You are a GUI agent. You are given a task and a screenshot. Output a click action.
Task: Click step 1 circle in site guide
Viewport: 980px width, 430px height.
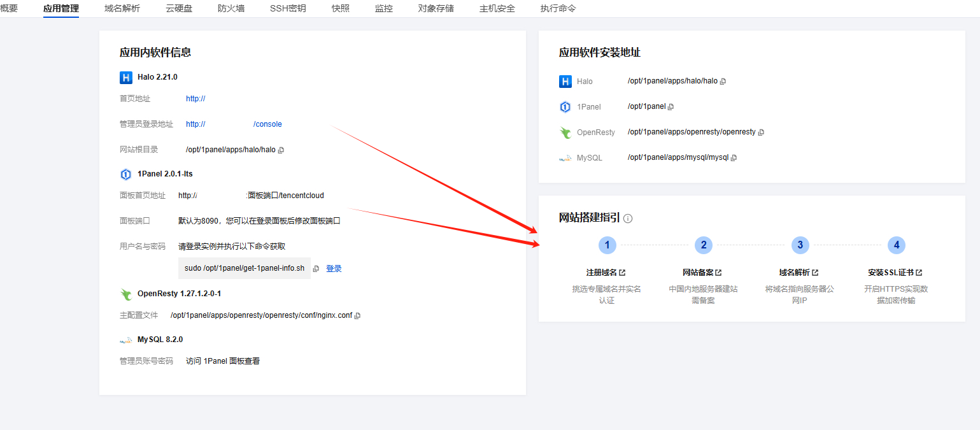tap(607, 245)
